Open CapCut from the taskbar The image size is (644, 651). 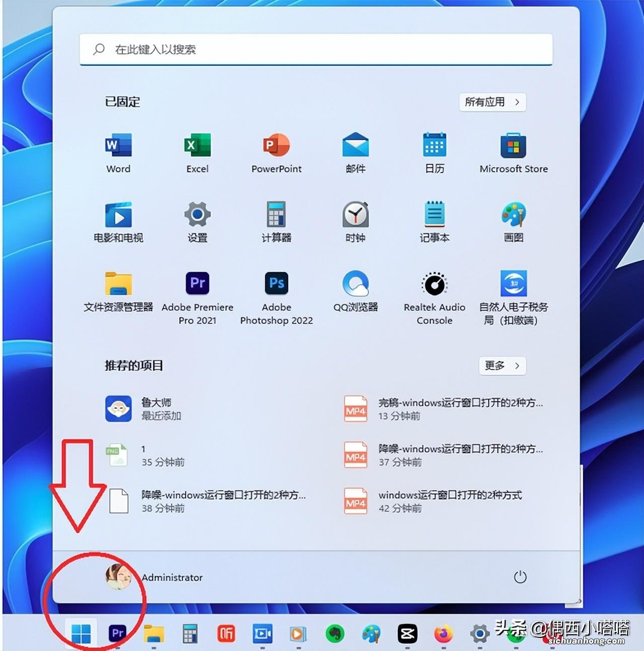(408, 633)
